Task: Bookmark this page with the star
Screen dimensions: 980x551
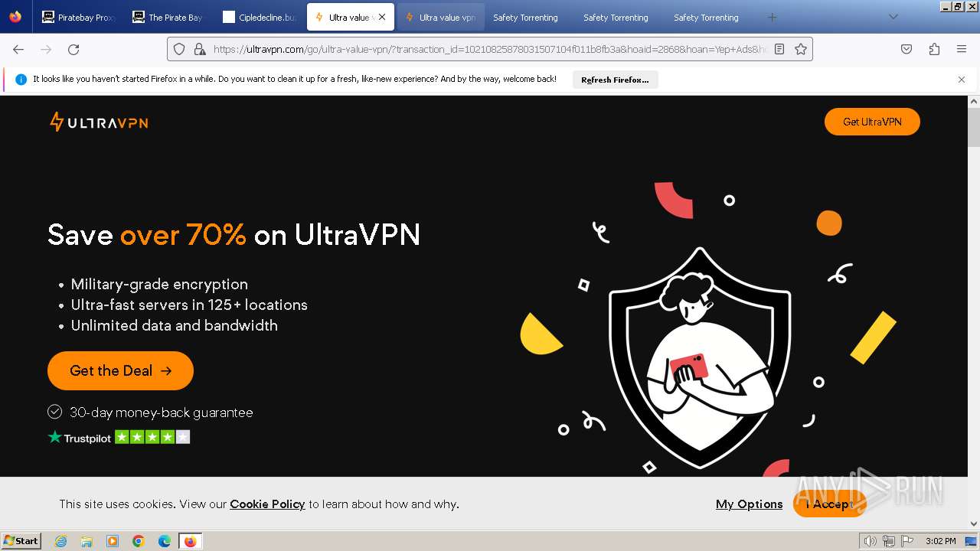Action: 801,49
